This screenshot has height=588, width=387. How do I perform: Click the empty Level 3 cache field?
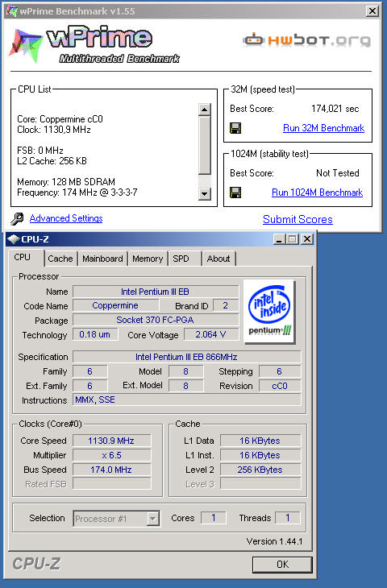click(260, 484)
